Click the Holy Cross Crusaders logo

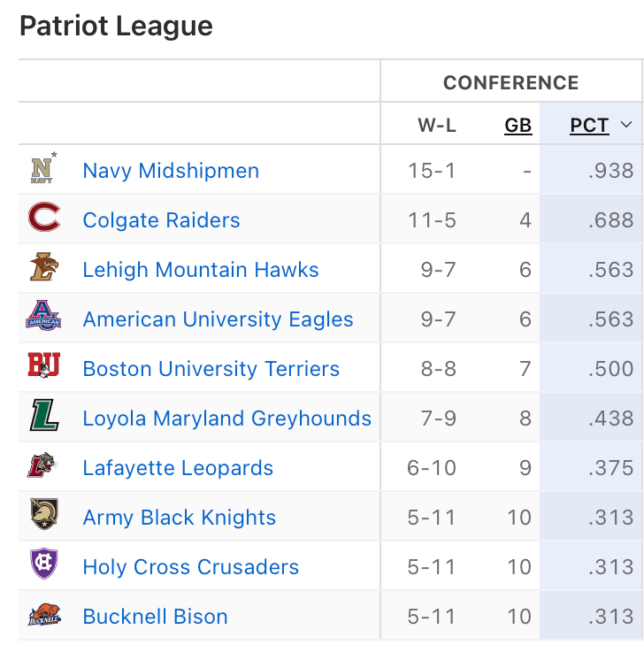pos(43,565)
